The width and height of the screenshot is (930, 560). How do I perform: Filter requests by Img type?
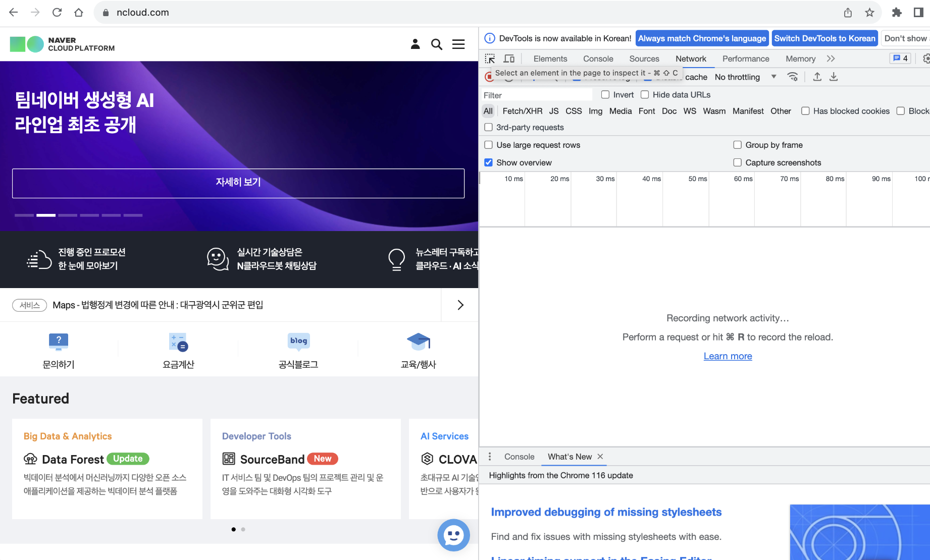tap(595, 111)
